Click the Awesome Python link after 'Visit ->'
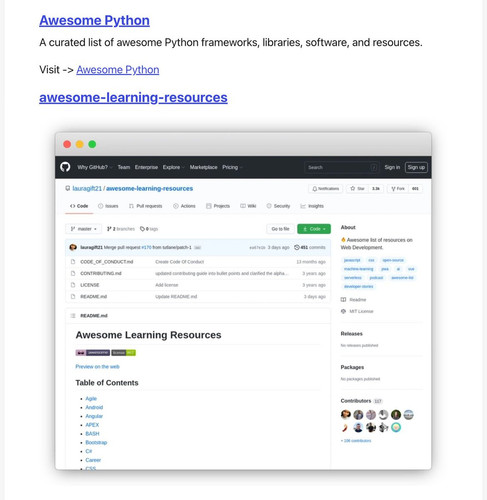Viewport: 487px width, 500px height. [118, 70]
